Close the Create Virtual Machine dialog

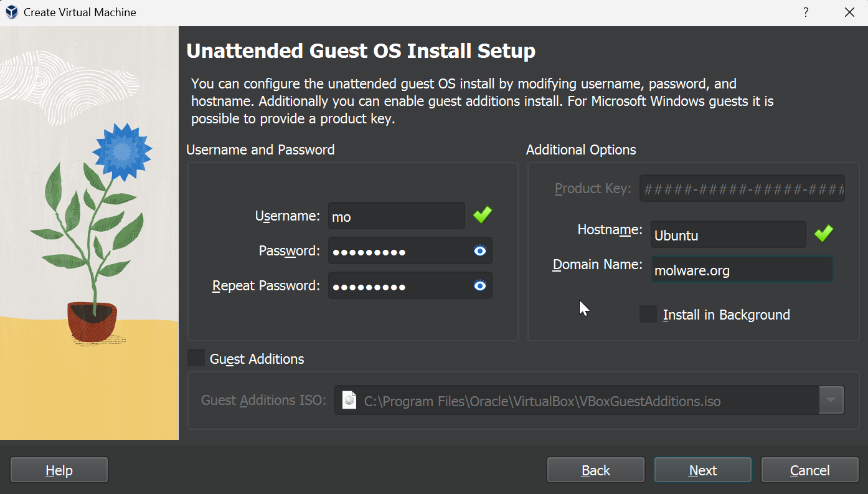tap(849, 12)
